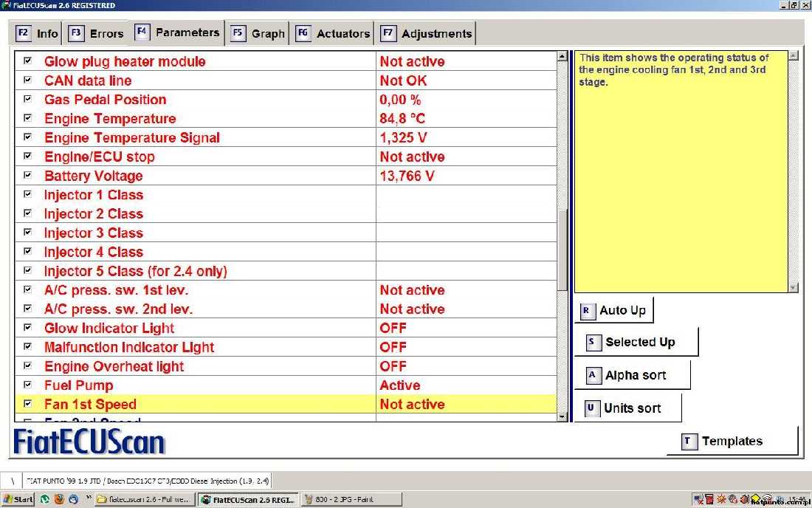Uncheck the Glow Indicator Light checkbox
This screenshot has height=508, width=812.
coord(27,327)
